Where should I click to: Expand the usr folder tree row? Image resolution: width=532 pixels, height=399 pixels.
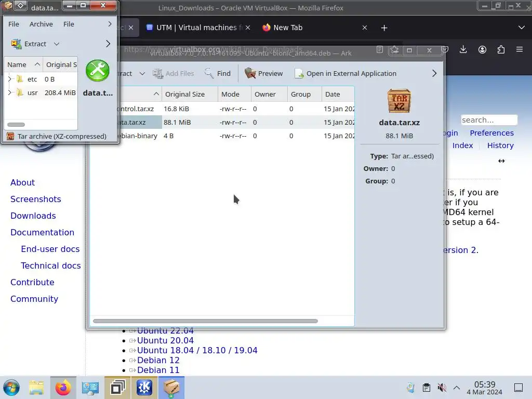click(x=9, y=92)
